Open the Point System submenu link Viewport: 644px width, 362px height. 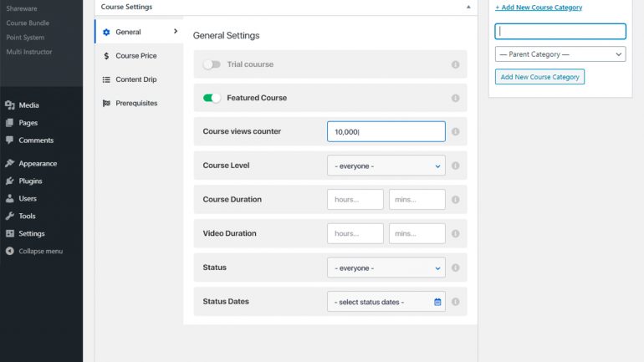(x=25, y=38)
